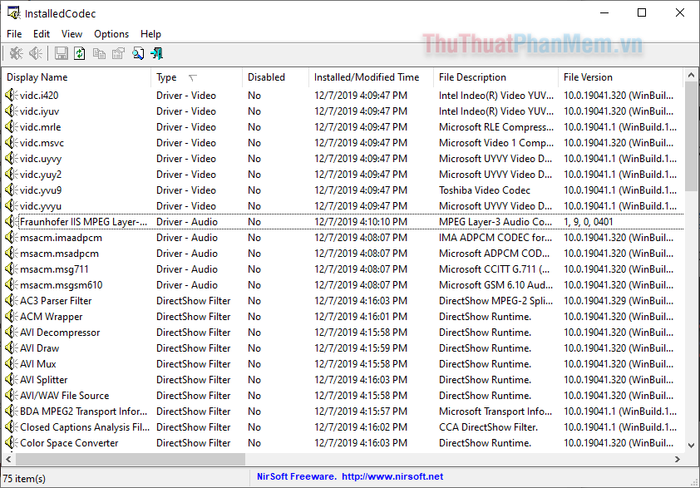
Task: Click the 75 item(s) status text
Action: tap(24, 479)
